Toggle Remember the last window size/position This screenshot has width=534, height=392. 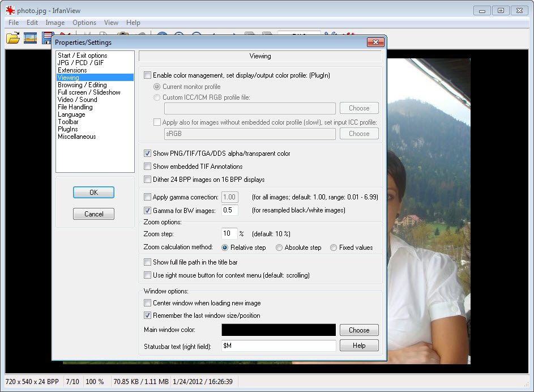coord(147,316)
